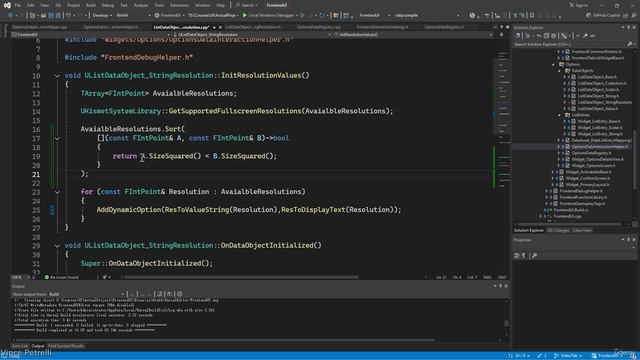The image size is (640, 360).
Task: Click No issues found indicator
Action: [x=62, y=278]
